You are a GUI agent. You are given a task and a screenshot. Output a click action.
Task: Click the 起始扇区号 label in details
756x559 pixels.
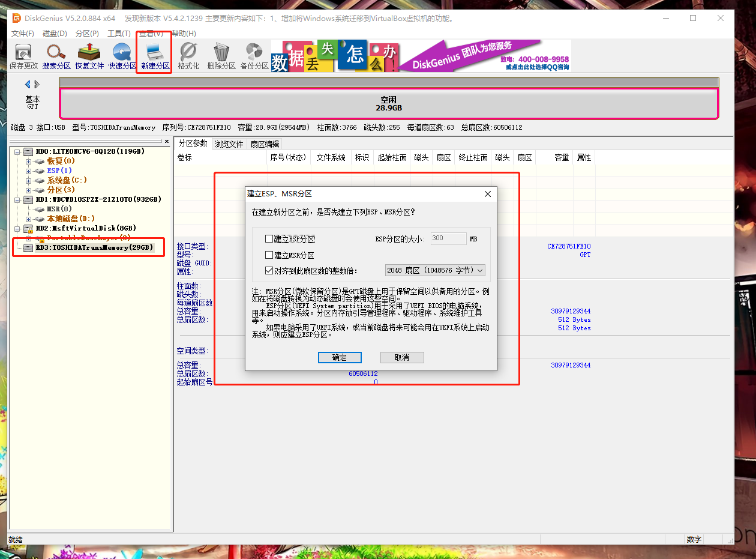click(195, 382)
